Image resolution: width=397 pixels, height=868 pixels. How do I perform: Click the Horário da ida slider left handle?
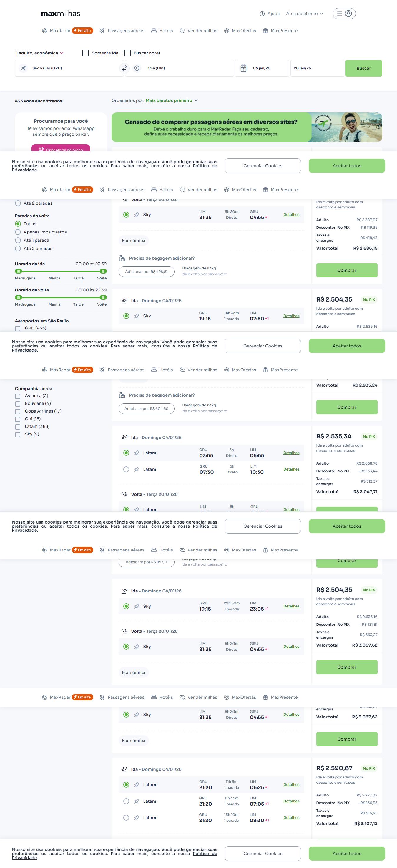pos(19,271)
